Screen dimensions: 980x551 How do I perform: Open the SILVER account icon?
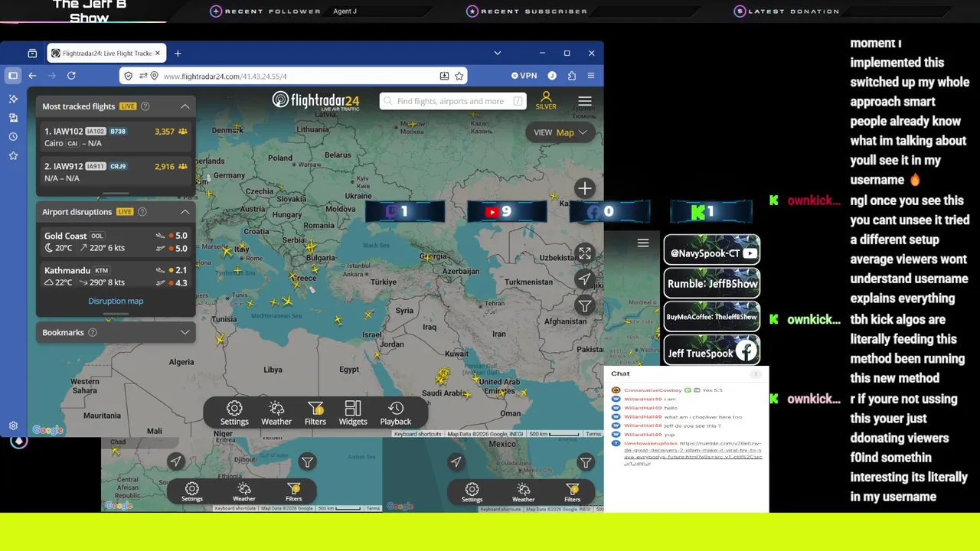(546, 100)
